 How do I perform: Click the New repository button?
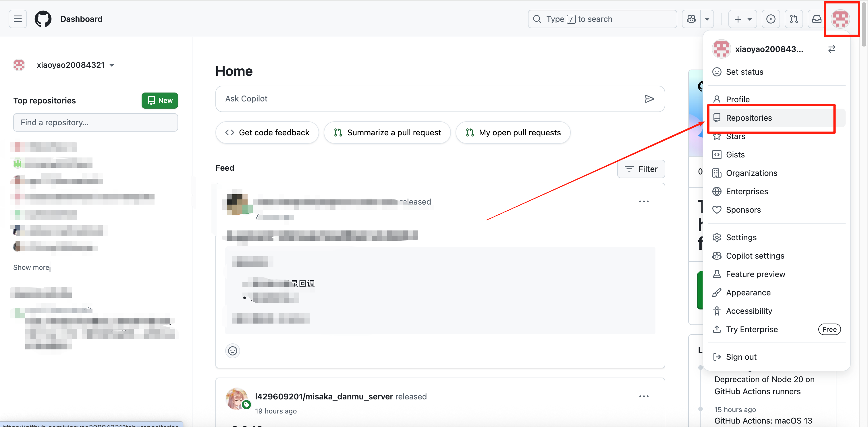point(160,101)
